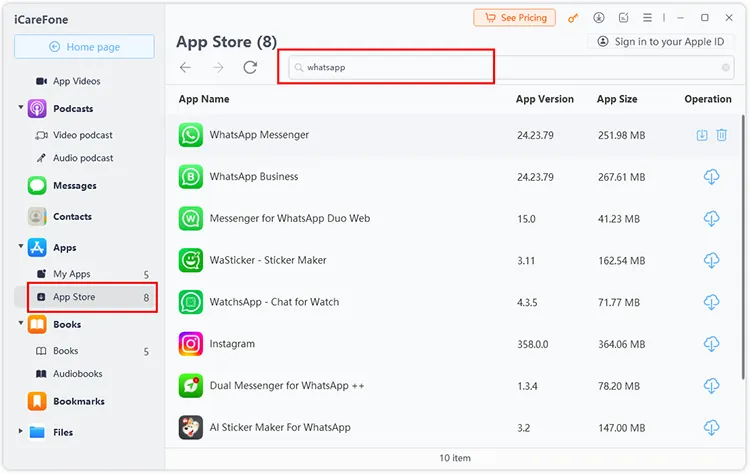
Task: Click the App Size column header
Action: (x=617, y=99)
